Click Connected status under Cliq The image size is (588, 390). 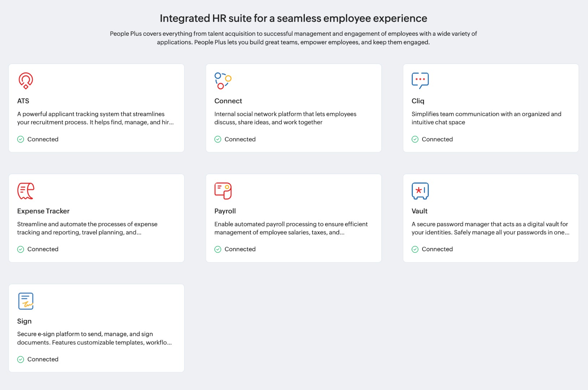tap(437, 139)
